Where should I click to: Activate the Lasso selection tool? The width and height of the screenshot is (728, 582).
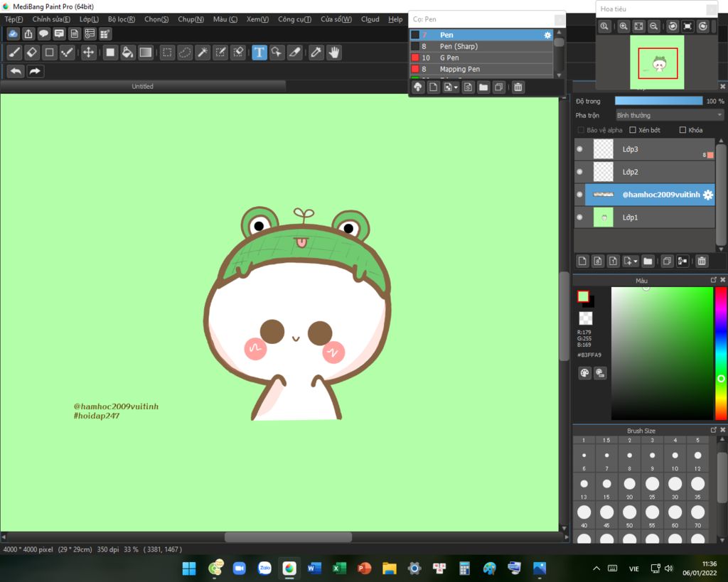[x=185, y=53]
